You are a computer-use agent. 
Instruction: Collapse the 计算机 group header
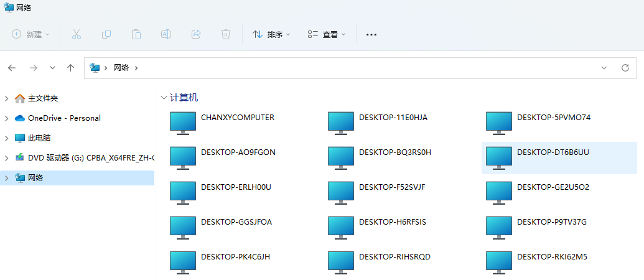point(164,98)
